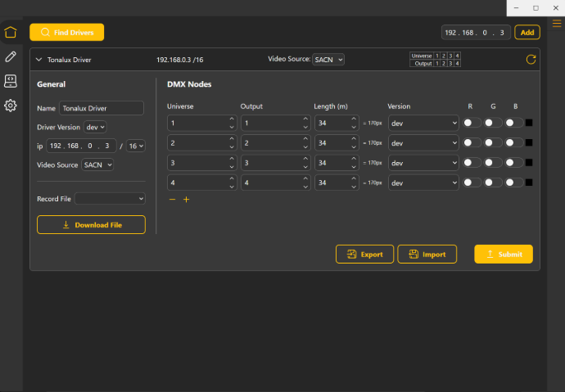Click the Name field containing Tonalux Driver

102,108
